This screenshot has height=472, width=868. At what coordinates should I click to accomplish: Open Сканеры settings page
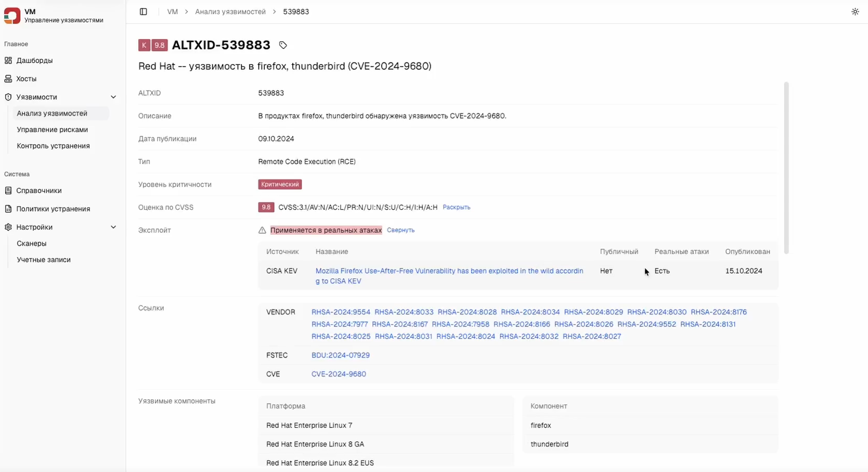(x=31, y=243)
